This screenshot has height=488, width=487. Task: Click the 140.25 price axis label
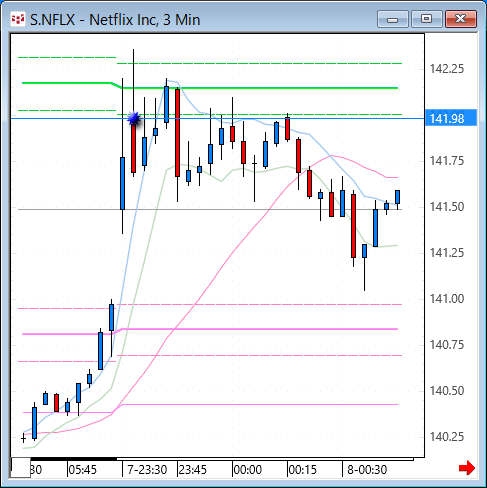point(447,437)
